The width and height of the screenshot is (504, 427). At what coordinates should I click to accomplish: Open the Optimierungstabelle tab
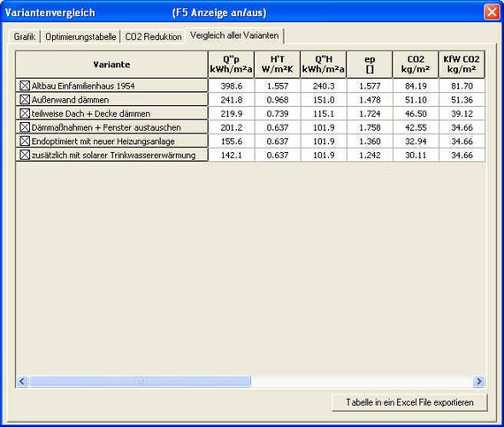[x=80, y=36]
